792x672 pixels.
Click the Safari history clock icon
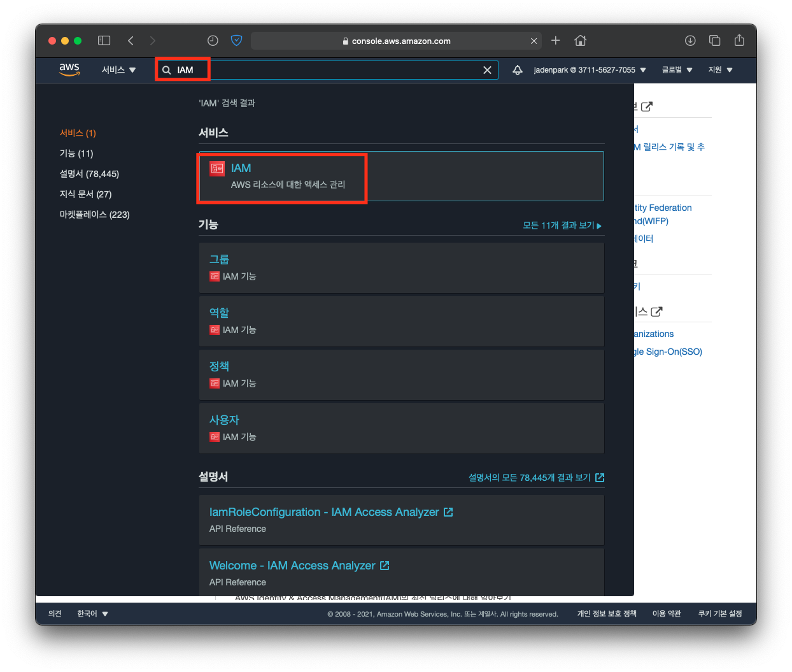point(213,41)
